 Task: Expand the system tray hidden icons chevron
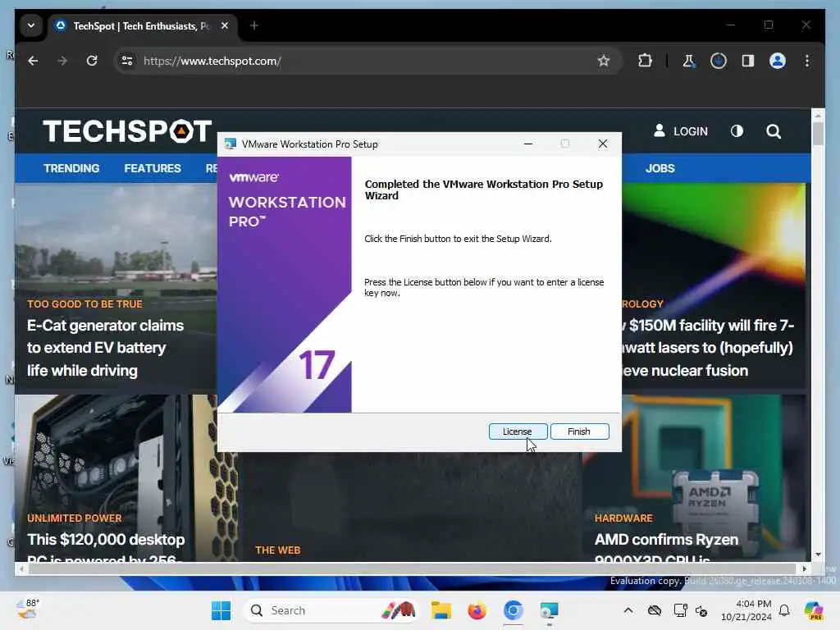click(x=628, y=610)
